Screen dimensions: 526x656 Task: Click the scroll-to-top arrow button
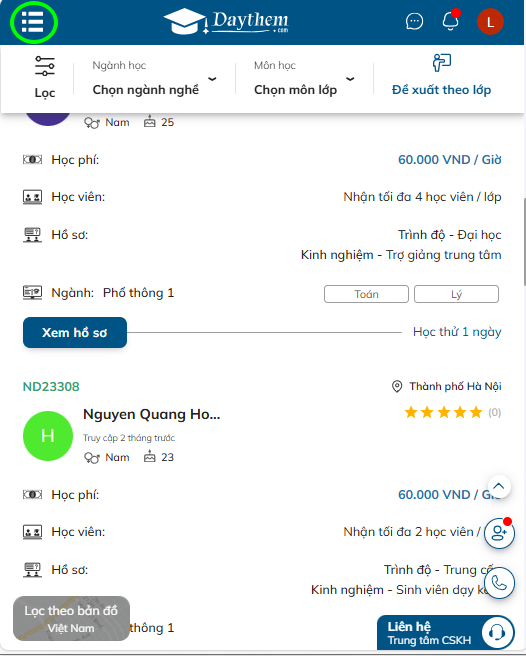tap(498, 486)
